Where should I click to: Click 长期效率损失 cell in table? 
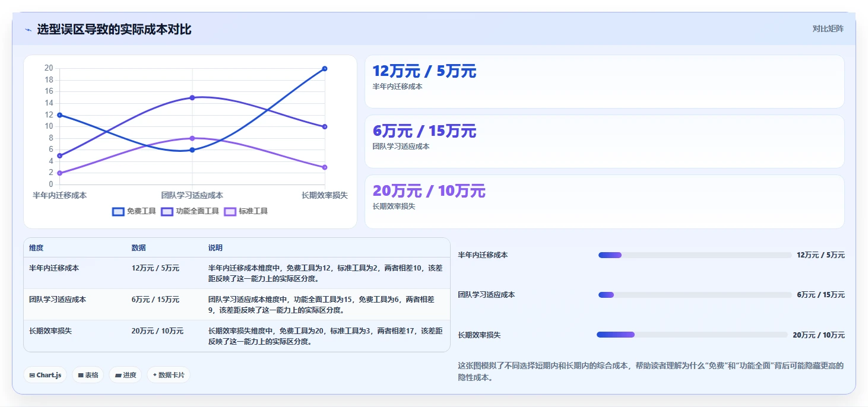click(50, 331)
